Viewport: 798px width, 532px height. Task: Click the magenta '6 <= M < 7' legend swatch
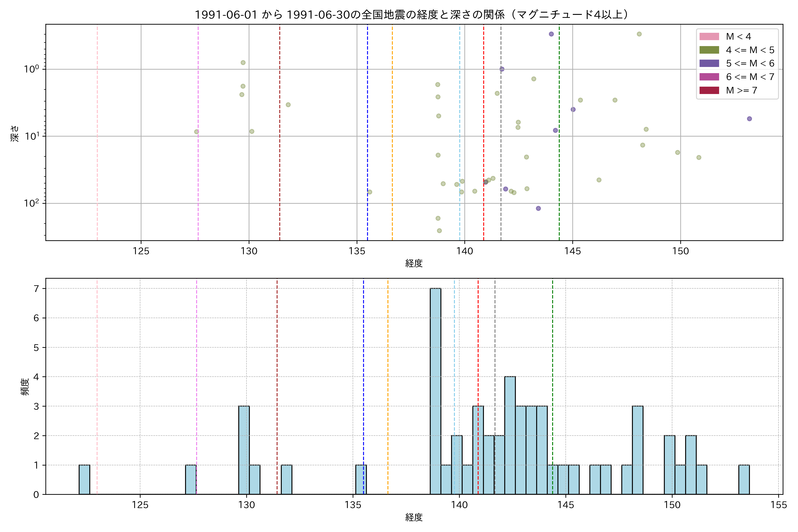pos(709,77)
